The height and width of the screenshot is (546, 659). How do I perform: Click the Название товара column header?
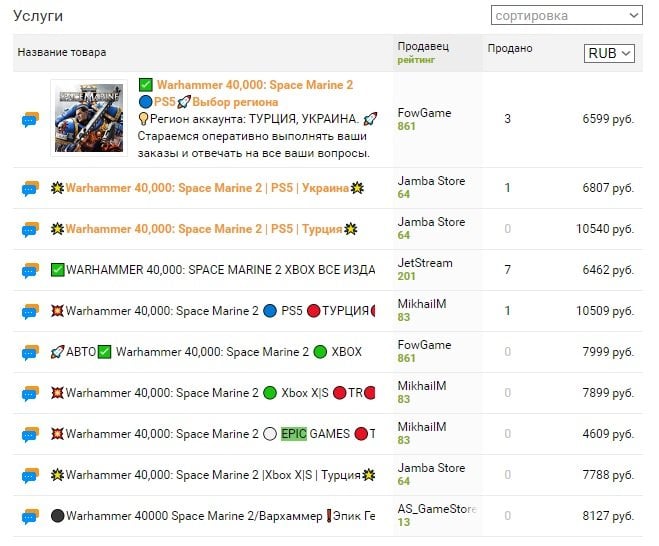62,53
